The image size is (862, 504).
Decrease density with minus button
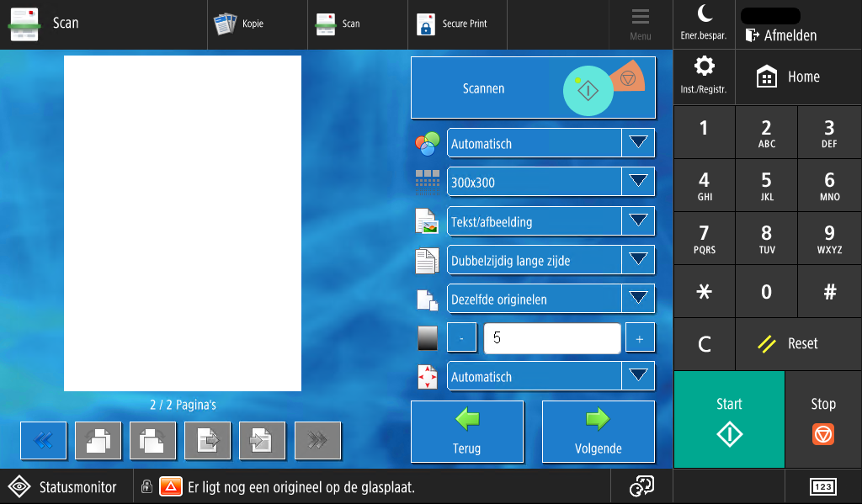point(461,337)
